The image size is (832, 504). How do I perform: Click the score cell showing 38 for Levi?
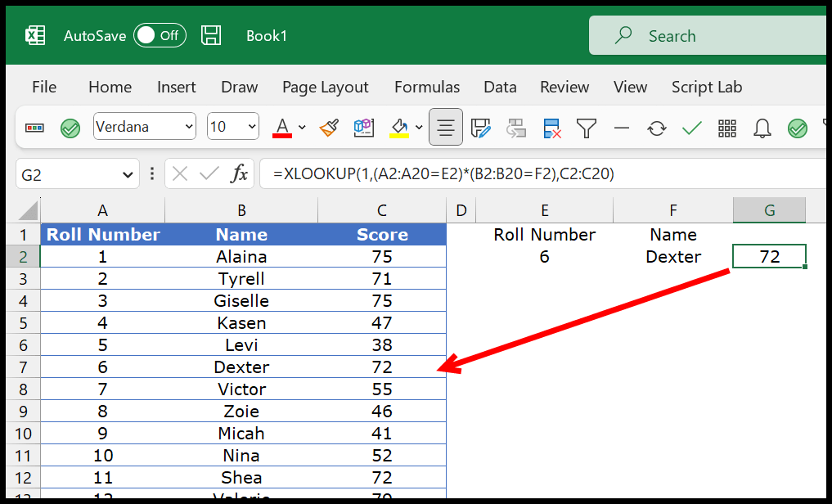pos(382,344)
